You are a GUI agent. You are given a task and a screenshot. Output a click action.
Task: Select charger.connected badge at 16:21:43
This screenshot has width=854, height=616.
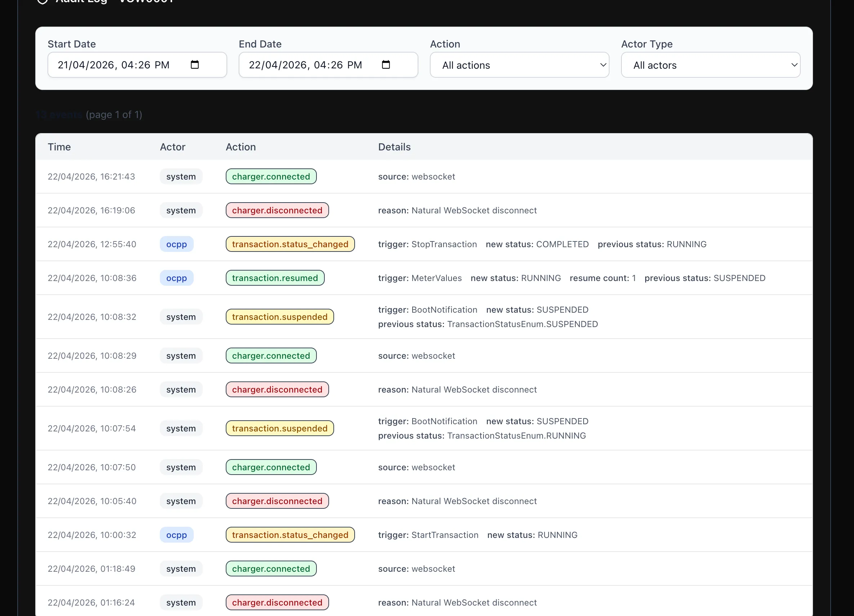[x=271, y=176]
